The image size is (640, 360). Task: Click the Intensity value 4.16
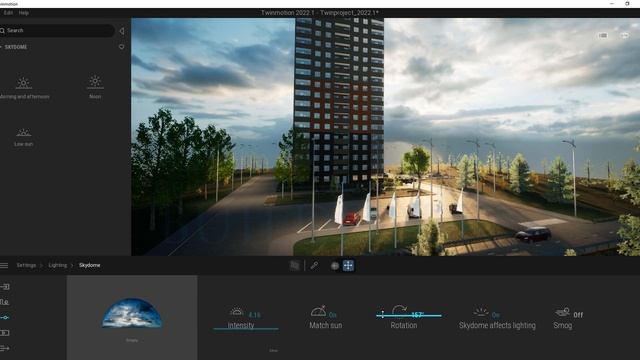(254, 315)
